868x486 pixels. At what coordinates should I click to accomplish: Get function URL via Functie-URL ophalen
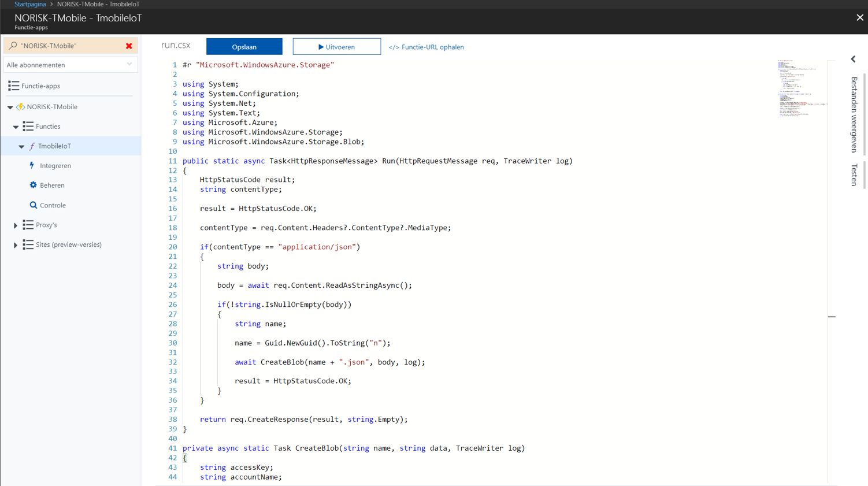tap(426, 47)
